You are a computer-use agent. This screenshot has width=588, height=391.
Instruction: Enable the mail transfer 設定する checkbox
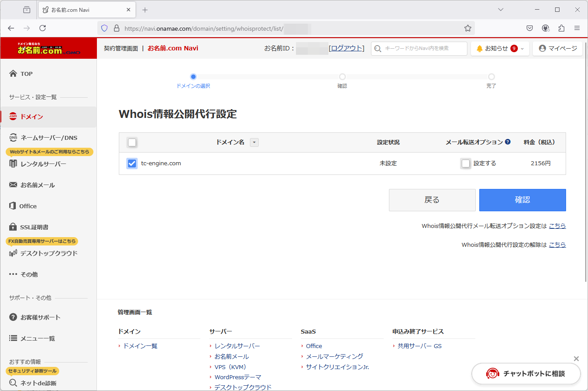tap(466, 164)
